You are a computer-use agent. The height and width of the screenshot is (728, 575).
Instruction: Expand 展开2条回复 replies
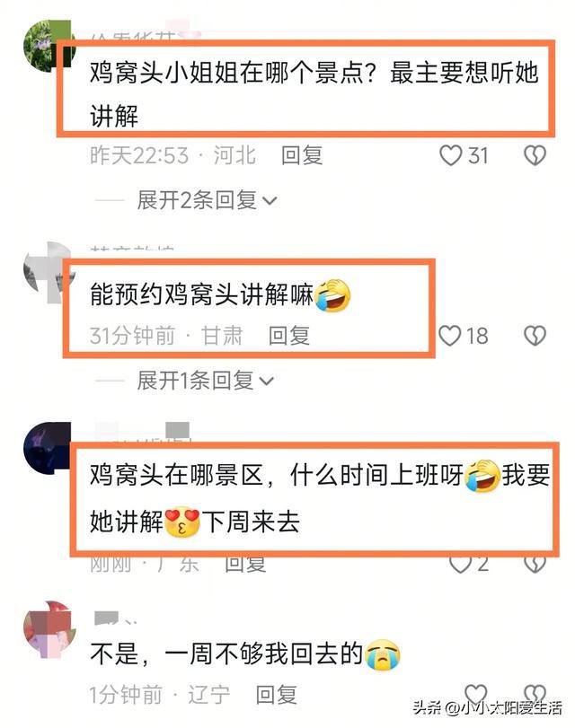click(207, 200)
